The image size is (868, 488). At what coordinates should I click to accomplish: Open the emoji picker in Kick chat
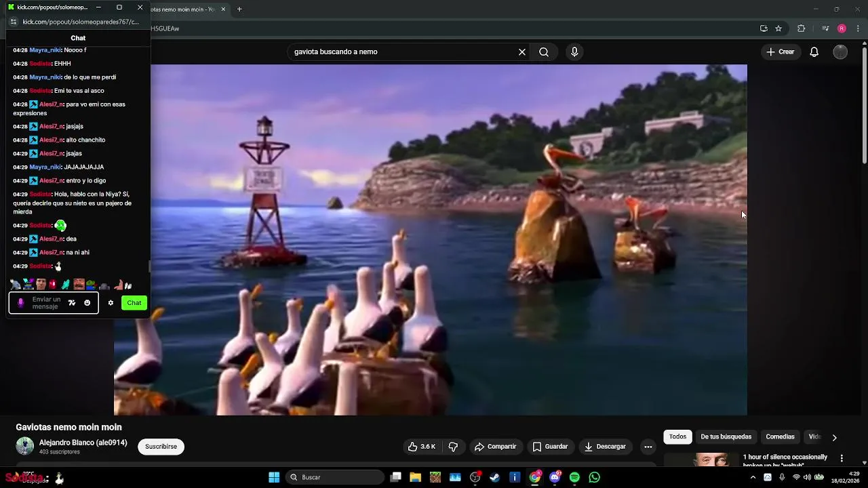(87, 303)
